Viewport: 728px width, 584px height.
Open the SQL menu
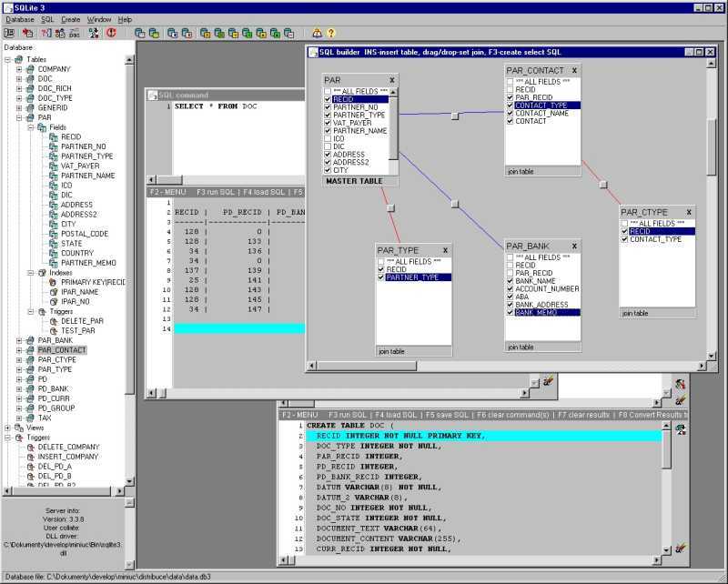coord(47,19)
